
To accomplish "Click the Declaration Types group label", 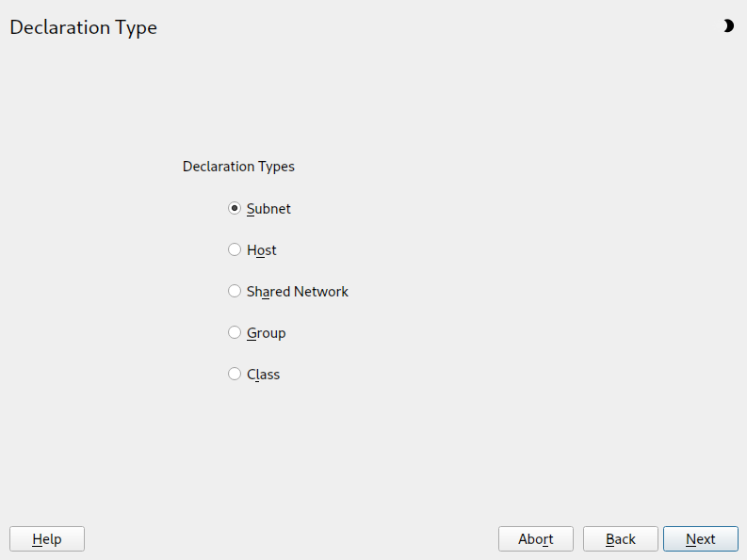I will tap(238, 167).
